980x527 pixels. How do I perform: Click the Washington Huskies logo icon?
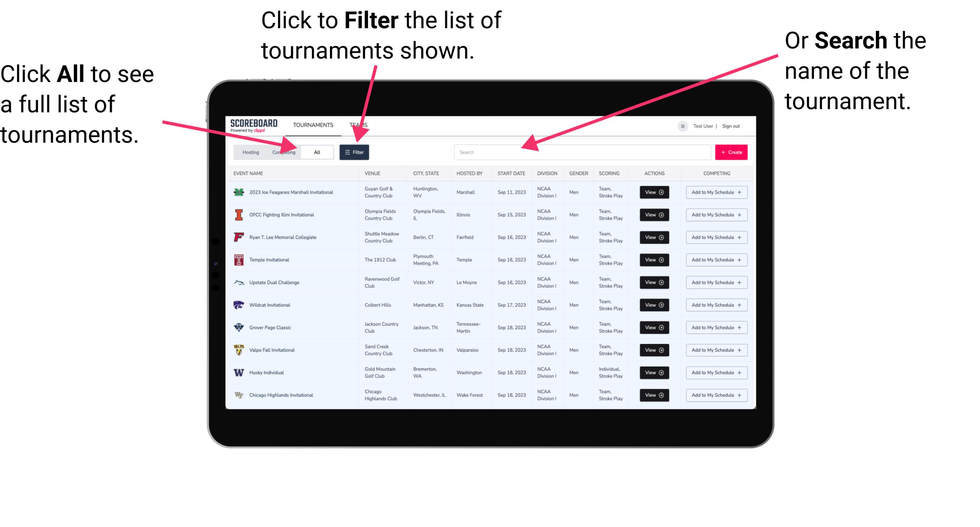click(x=237, y=372)
